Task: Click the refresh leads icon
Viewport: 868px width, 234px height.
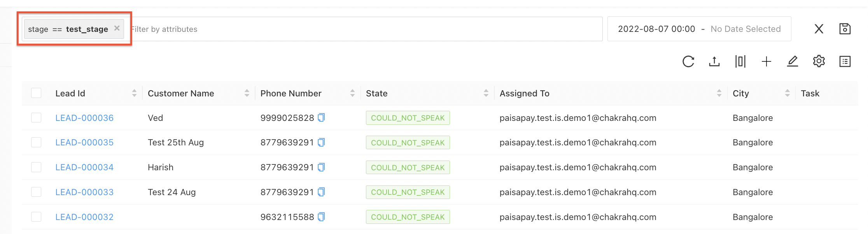Action: (688, 61)
